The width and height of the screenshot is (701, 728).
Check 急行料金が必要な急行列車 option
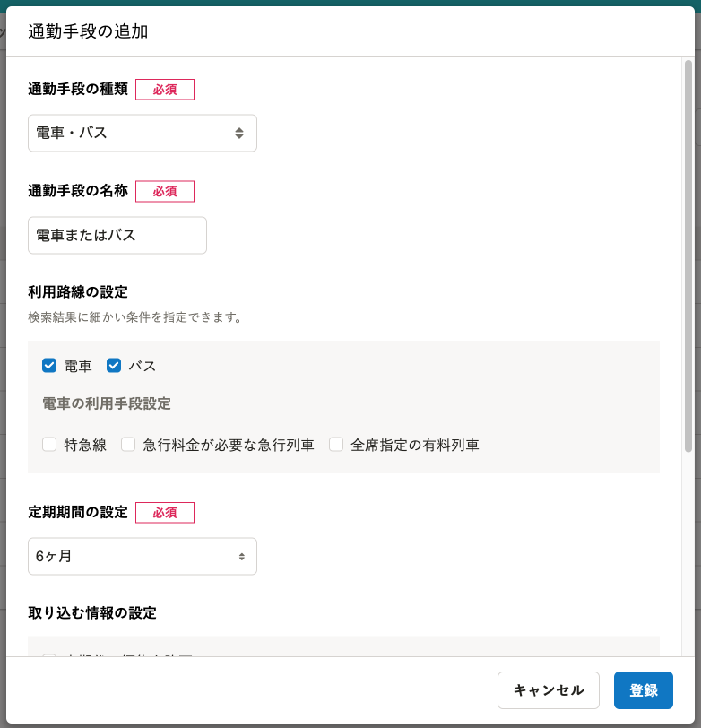(128, 445)
